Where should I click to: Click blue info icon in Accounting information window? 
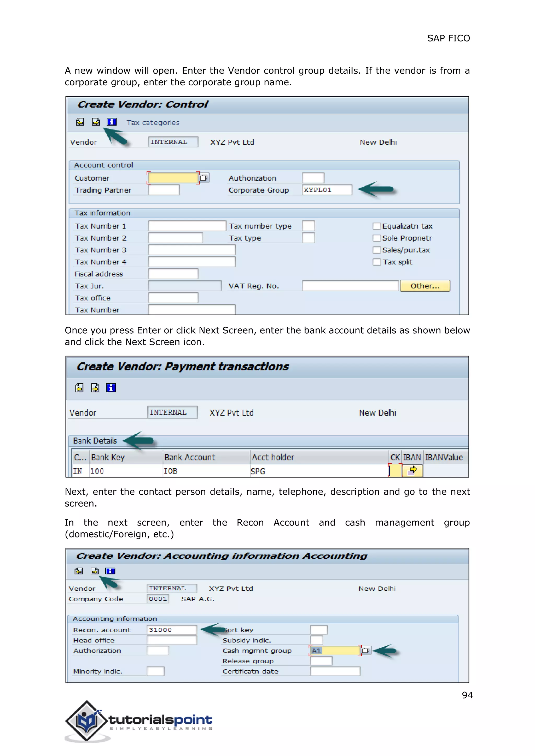pos(110,571)
